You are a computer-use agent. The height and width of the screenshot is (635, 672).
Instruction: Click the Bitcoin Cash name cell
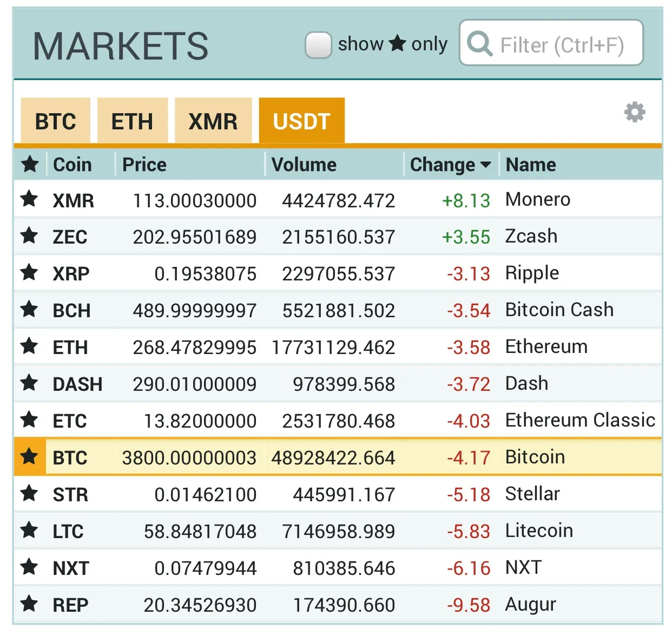pos(559,310)
